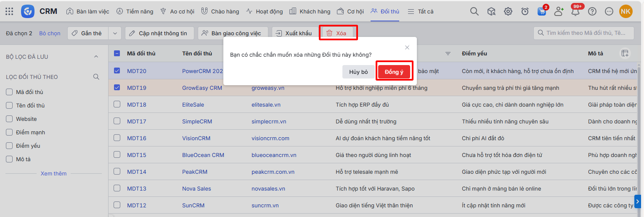Close the confirmation dialog with X
Screen dimensions: 644x217
pos(407,47)
